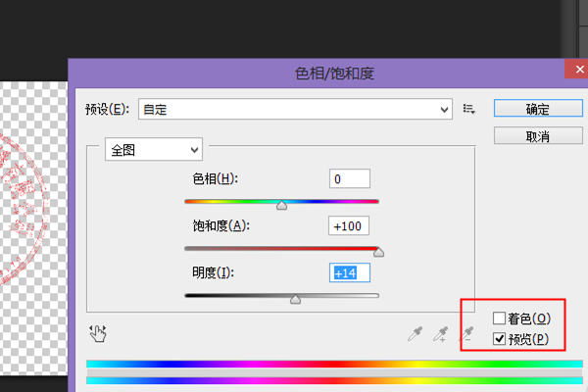This screenshot has width=588, height=392.
Task: Confirm with the 确定 button
Action: coord(538,109)
